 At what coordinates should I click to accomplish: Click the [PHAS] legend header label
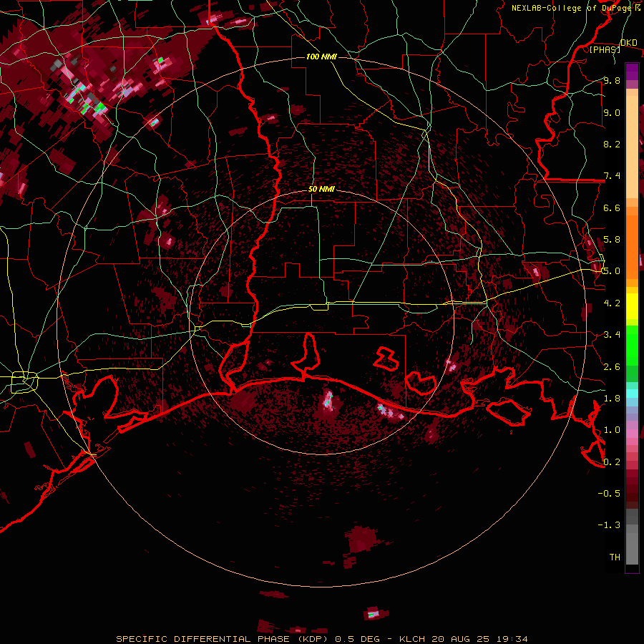pyautogui.click(x=605, y=49)
